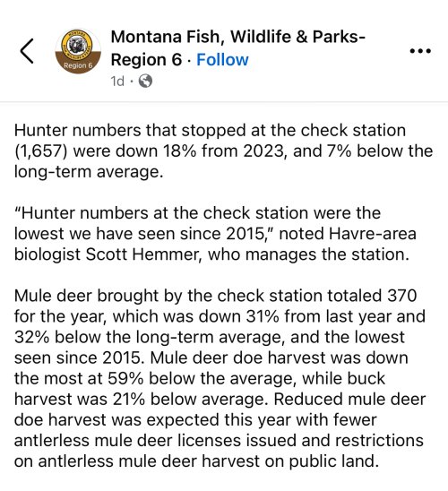Click the quote mentioning biologist Scott Hemmer
Image resolution: width=448 pixels, height=491 pixels.
pyautogui.click(x=215, y=234)
